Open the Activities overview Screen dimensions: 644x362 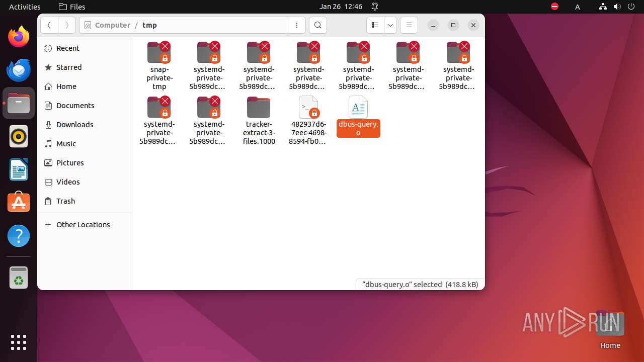25,7
